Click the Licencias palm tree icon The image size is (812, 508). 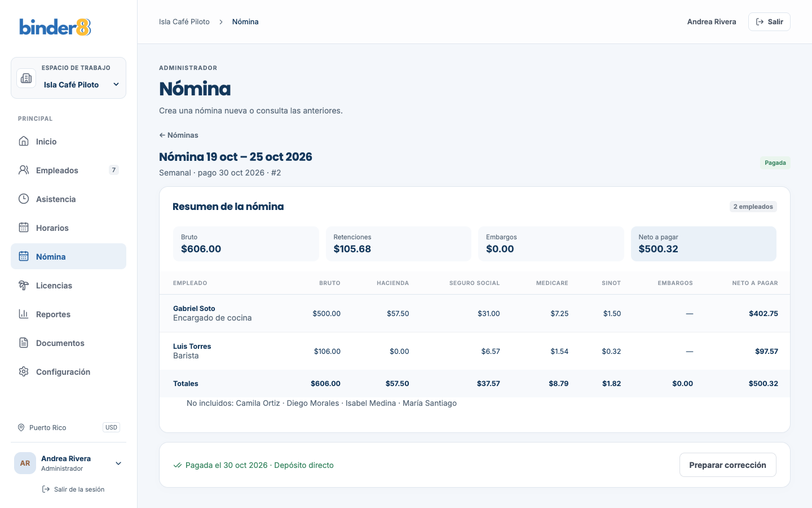[24, 285]
